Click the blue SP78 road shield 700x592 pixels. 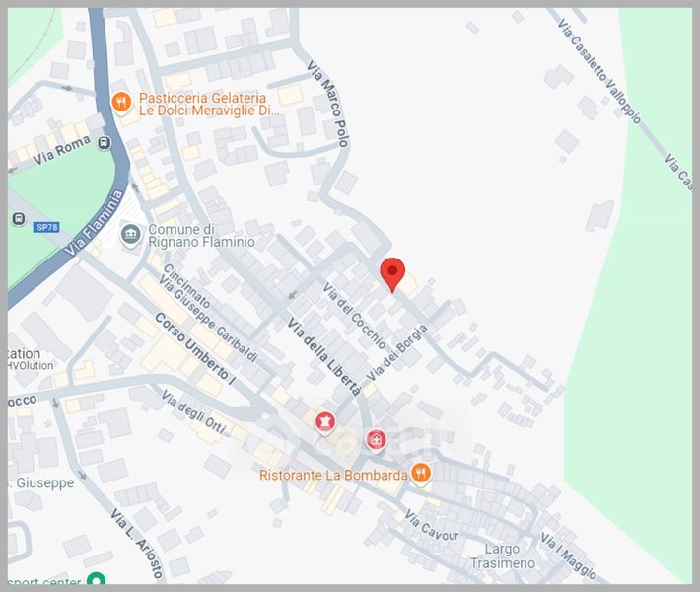click(46, 227)
